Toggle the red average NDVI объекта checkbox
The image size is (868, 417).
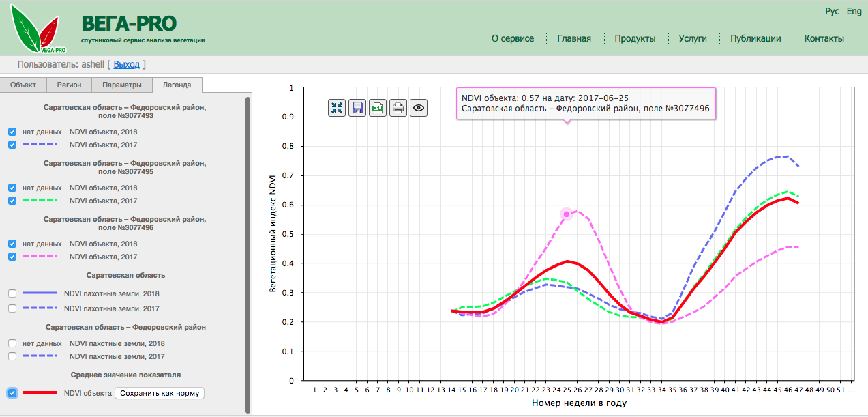coord(12,393)
